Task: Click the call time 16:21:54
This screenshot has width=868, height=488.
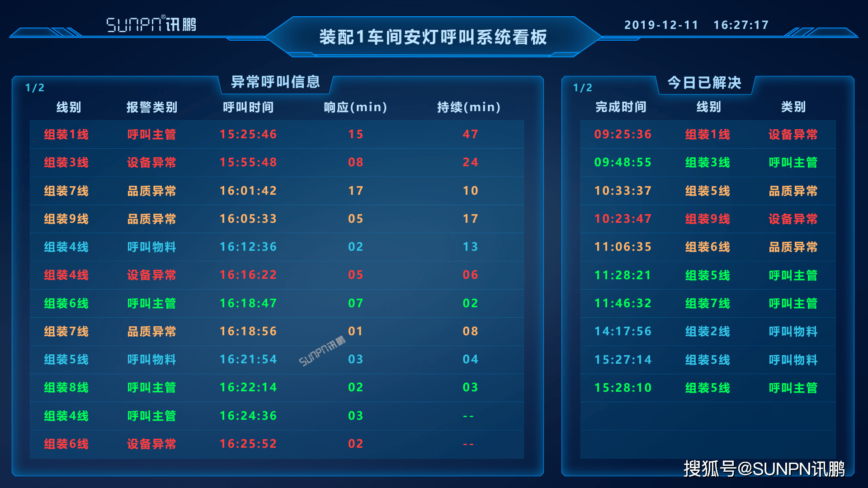Action: [248, 359]
